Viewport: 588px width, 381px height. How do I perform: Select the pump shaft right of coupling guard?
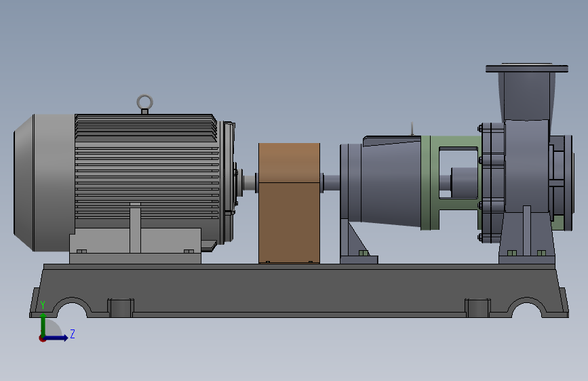pyautogui.click(x=332, y=183)
